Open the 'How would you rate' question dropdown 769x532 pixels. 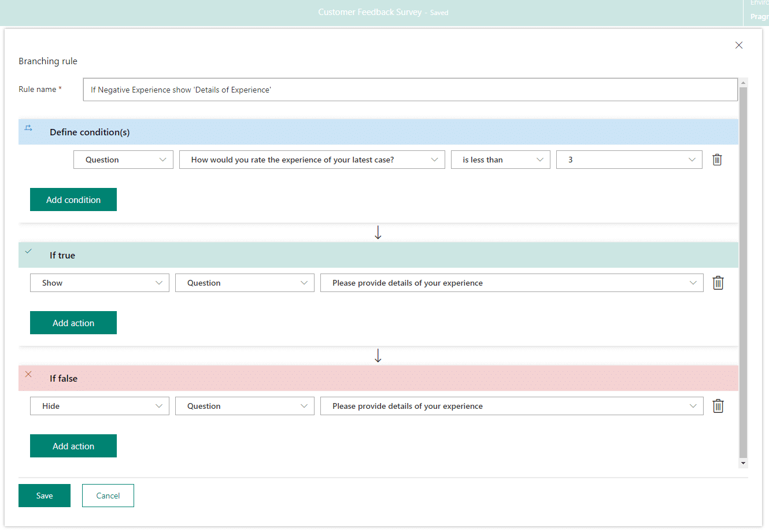[x=312, y=160]
